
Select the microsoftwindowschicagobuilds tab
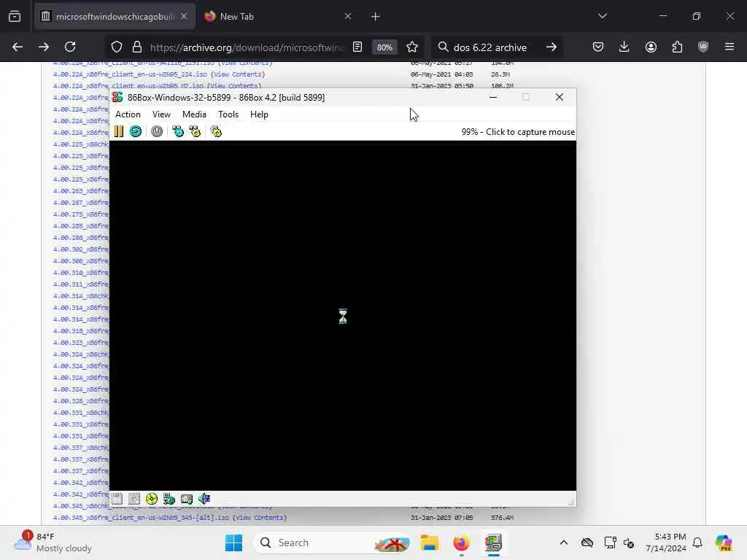[x=115, y=17]
